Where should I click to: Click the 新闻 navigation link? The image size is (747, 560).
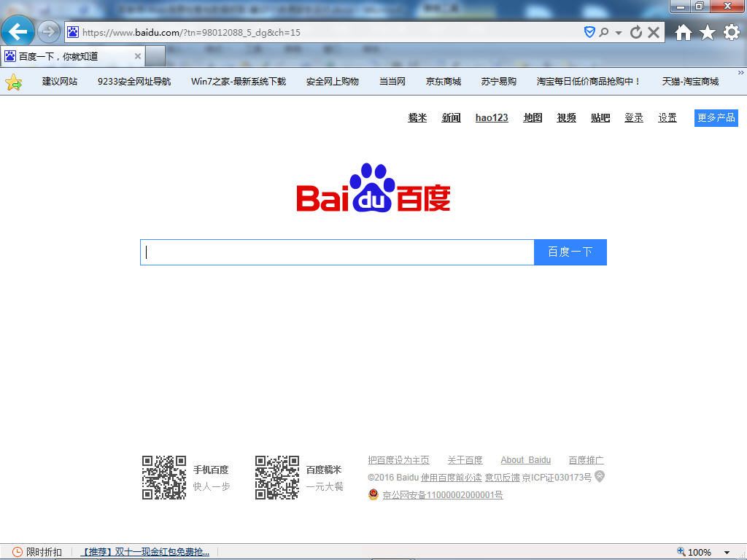451,117
